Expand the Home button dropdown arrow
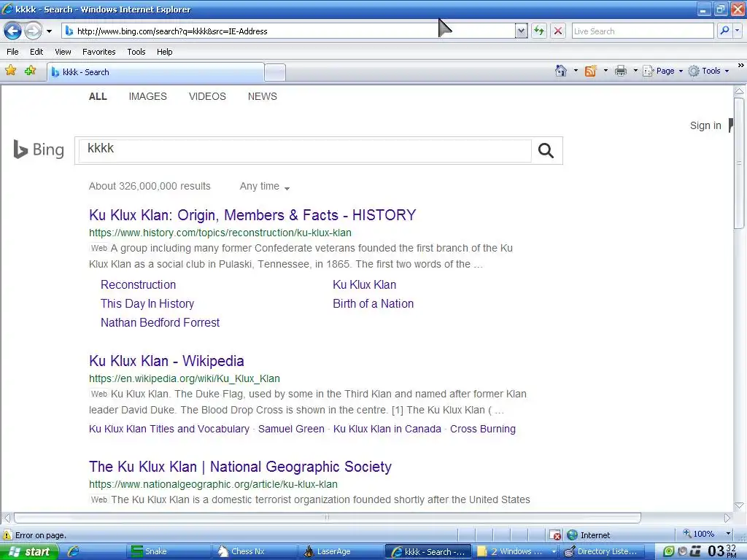Screen dimensions: 747x560 (x=576, y=71)
